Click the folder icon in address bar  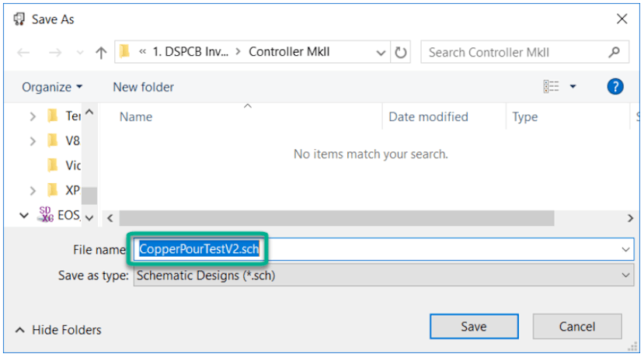[124, 52]
